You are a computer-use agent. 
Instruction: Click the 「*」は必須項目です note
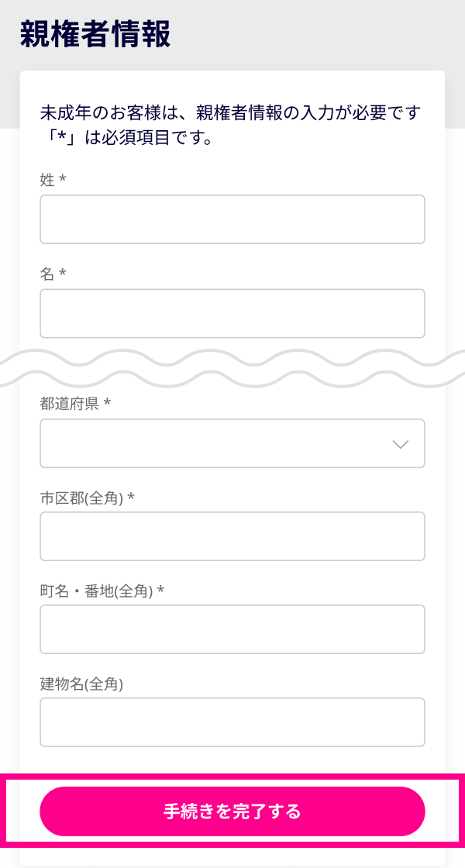[126, 139]
